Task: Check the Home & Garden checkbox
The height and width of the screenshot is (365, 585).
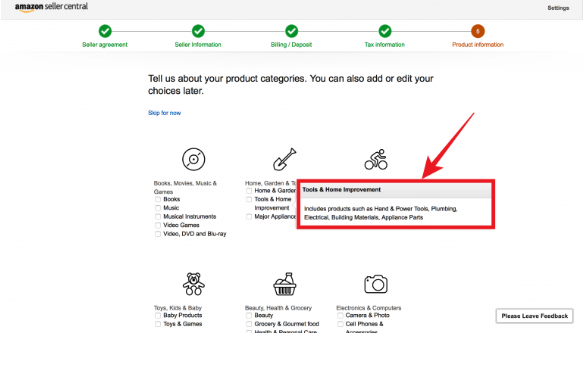Action: coord(249,191)
